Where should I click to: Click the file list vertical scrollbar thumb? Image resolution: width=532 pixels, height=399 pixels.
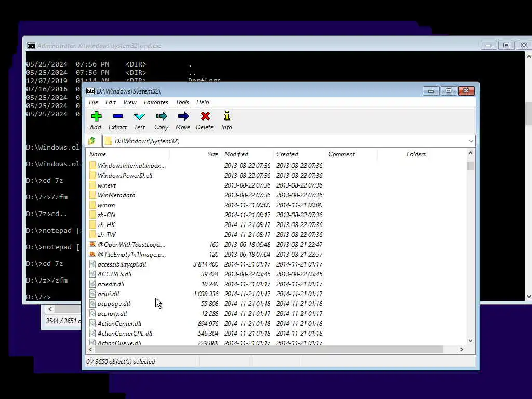click(x=470, y=166)
